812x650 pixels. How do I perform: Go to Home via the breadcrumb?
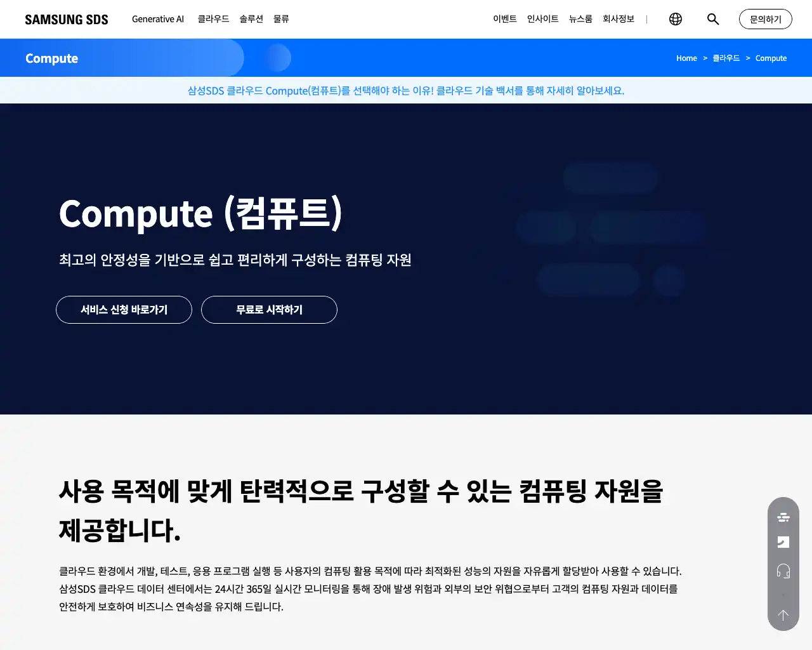point(686,58)
